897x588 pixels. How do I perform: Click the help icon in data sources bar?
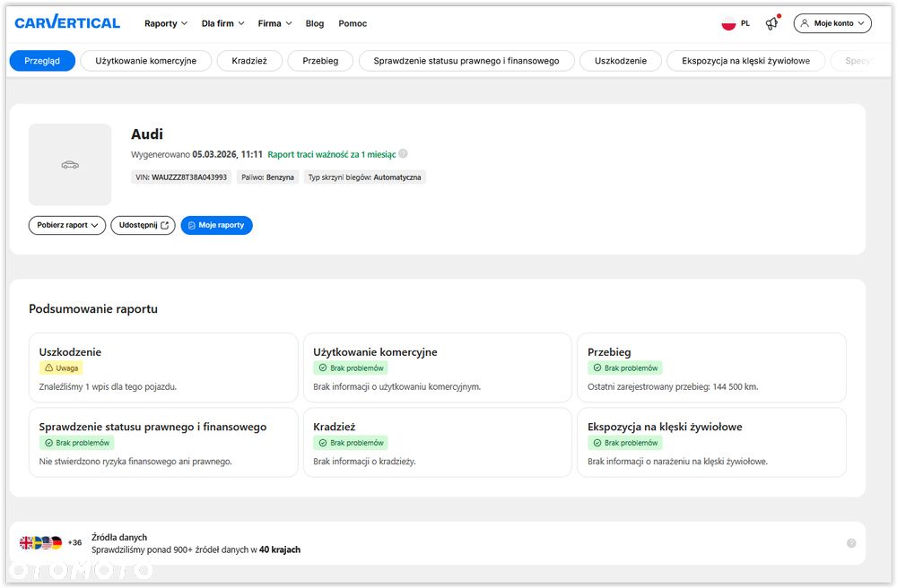pyautogui.click(x=851, y=543)
